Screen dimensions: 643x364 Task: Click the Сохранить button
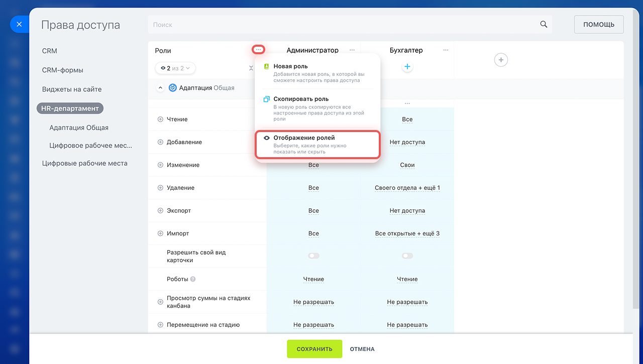(x=314, y=349)
